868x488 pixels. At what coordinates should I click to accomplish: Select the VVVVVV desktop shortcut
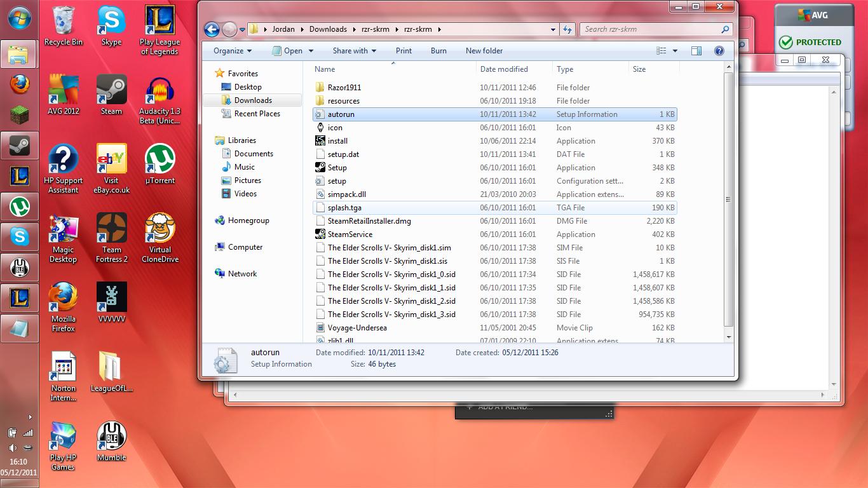click(111, 303)
